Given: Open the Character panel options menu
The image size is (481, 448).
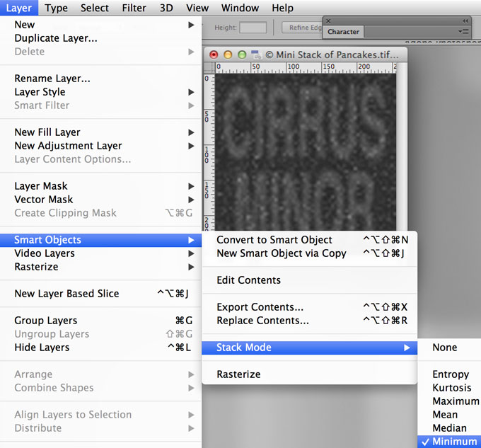Looking at the screenshot, I should coord(463,32).
